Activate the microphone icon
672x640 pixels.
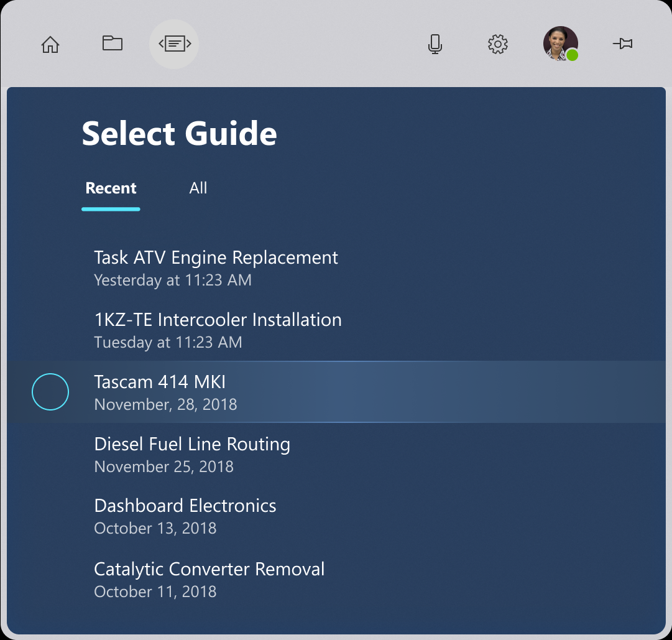tap(435, 44)
